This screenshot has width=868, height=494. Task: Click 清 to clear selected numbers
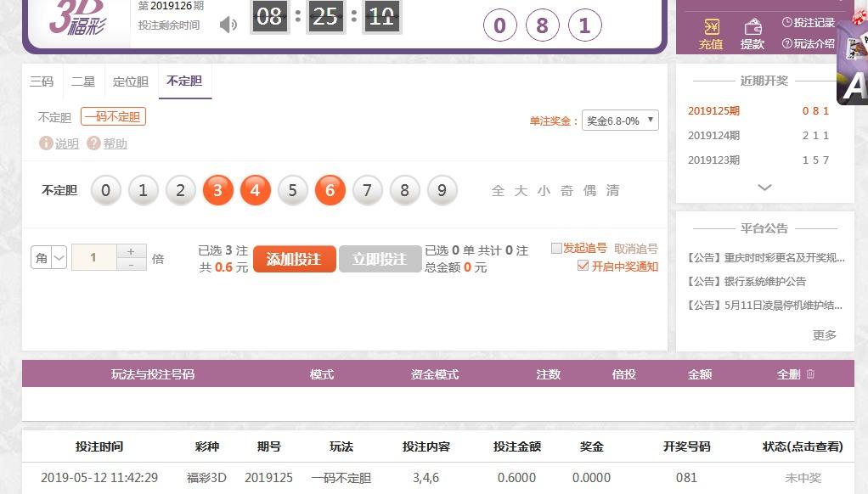pyautogui.click(x=612, y=191)
